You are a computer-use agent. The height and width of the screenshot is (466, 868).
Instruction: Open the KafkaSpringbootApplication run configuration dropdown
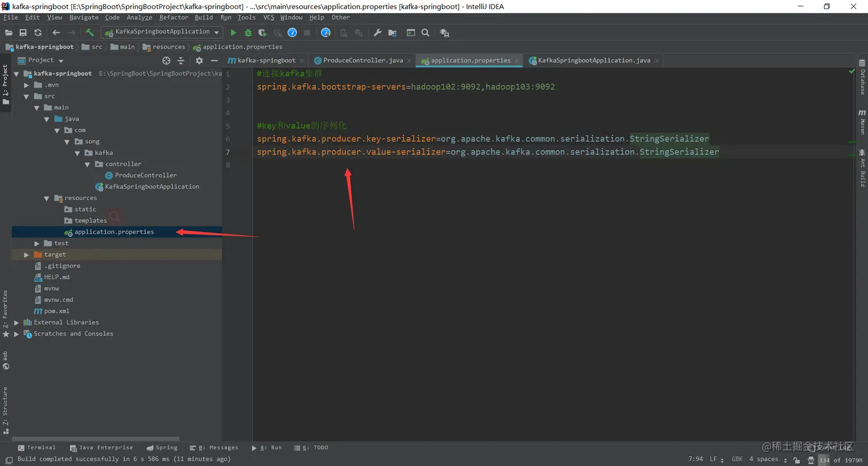pos(162,32)
